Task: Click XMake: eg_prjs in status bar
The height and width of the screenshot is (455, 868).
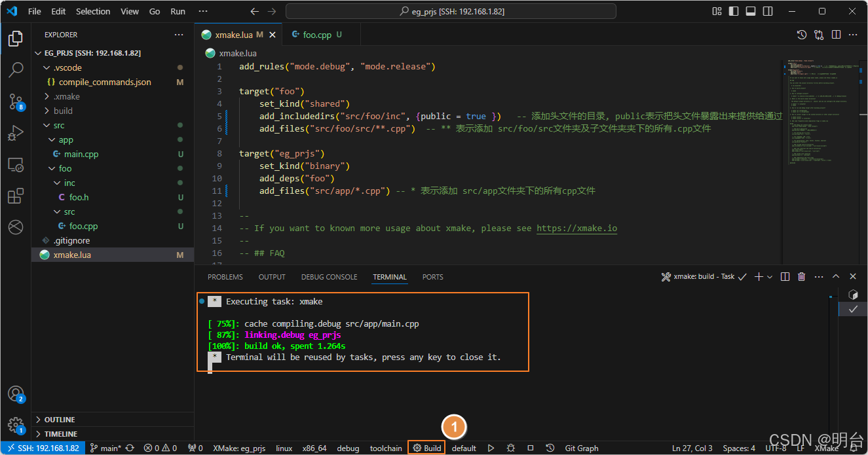Action: click(238, 448)
